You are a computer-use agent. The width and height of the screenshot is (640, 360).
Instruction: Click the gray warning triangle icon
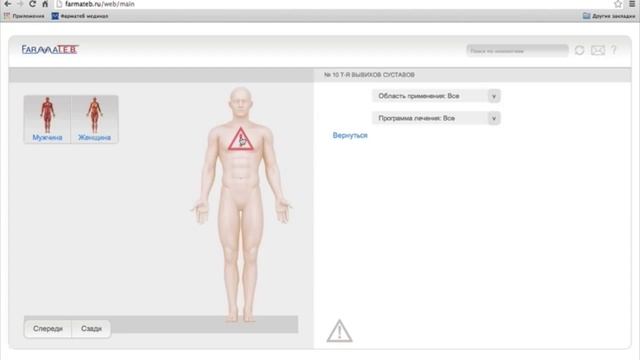click(x=339, y=331)
